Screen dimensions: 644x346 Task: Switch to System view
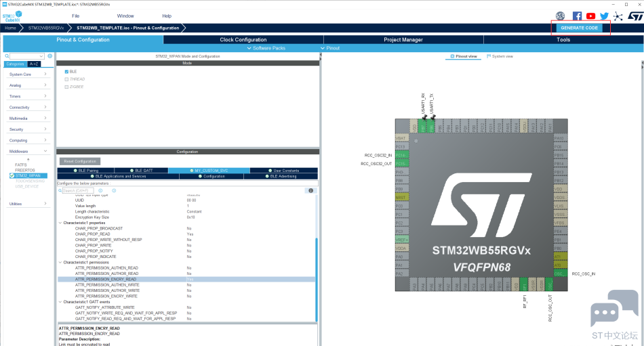[x=500, y=56]
